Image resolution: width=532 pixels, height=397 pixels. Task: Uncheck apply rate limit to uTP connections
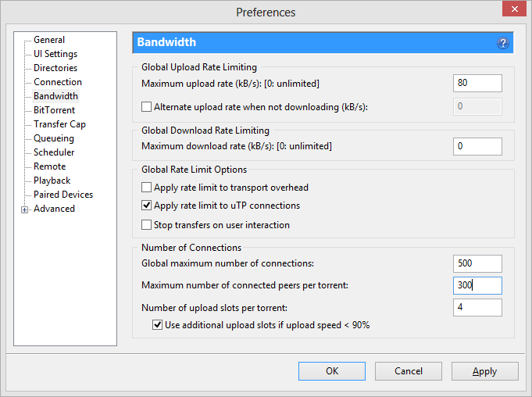coord(146,206)
